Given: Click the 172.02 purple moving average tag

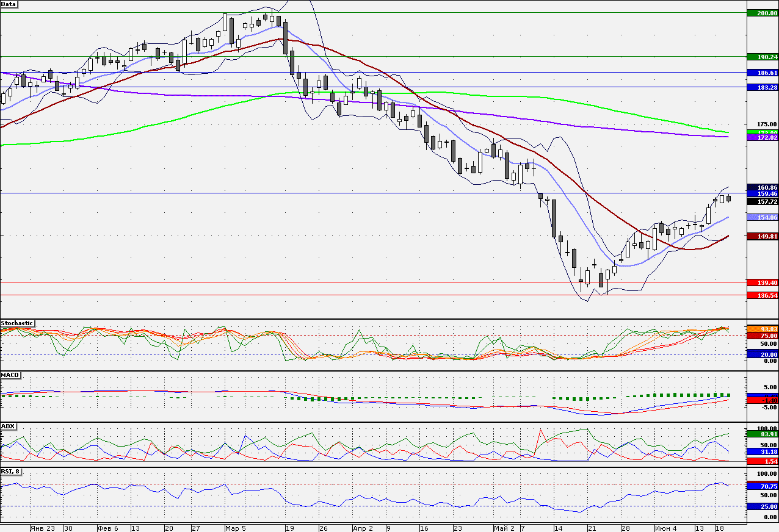Looking at the screenshot, I should [x=763, y=138].
